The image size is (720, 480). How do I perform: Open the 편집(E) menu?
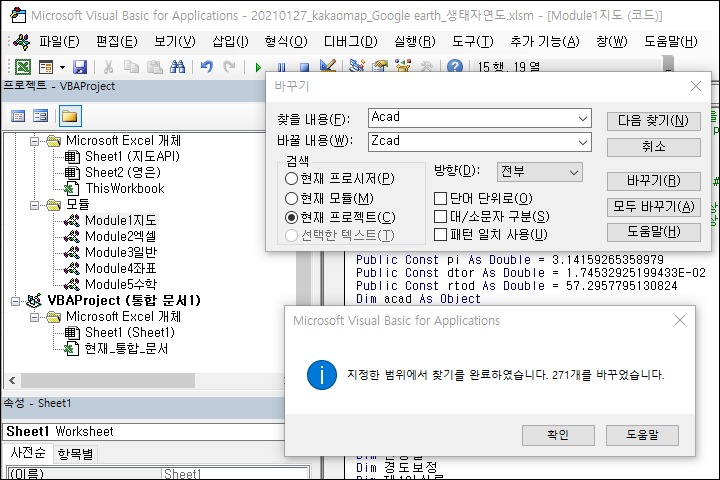(117, 42)
